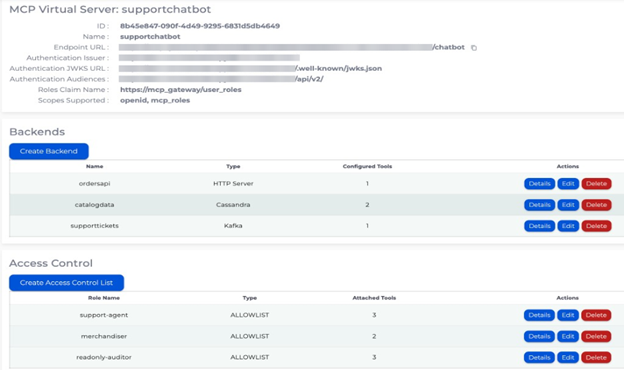The image size is (624, 370).
Task: Delete the readonly-auditor role
Action: (596, 357)
